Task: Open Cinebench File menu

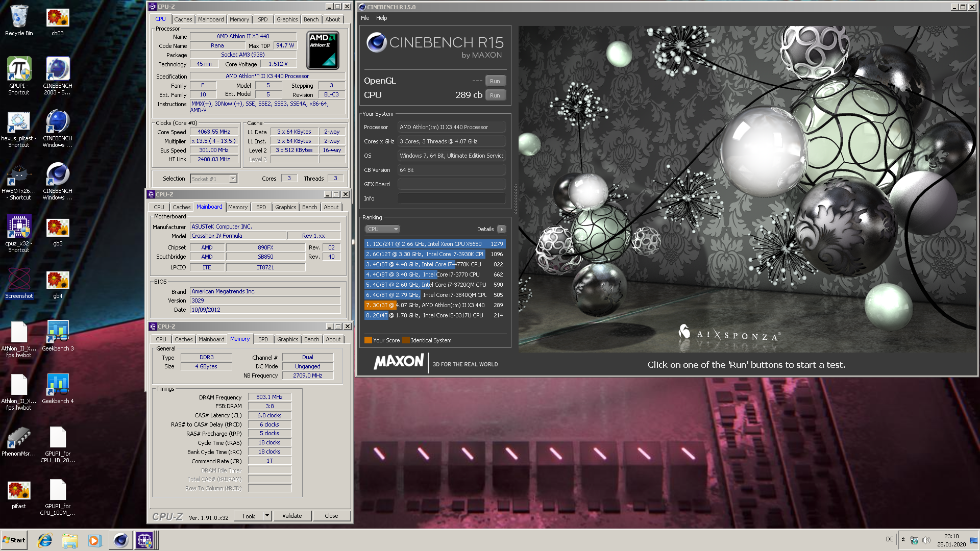Action: [365, 18]
